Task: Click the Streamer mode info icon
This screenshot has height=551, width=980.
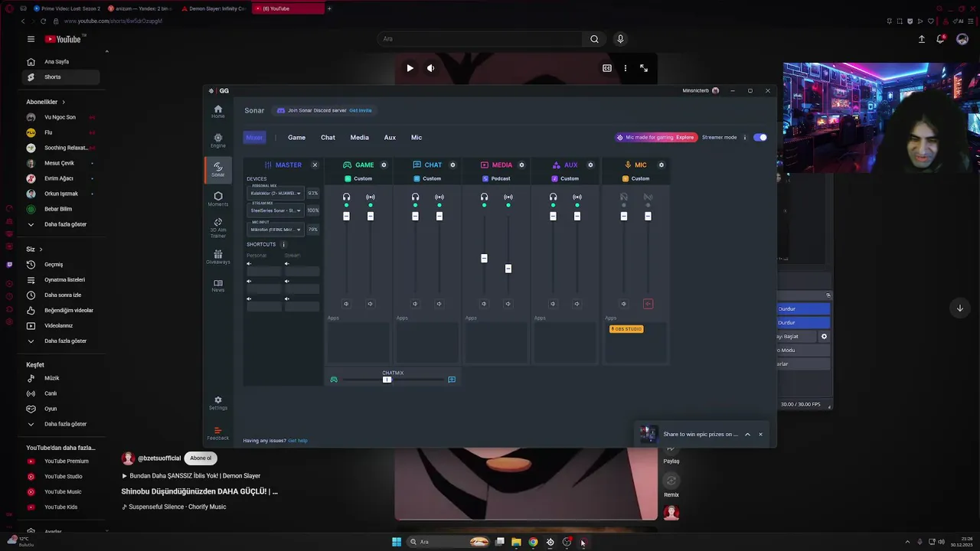Action: click(745, 137)
